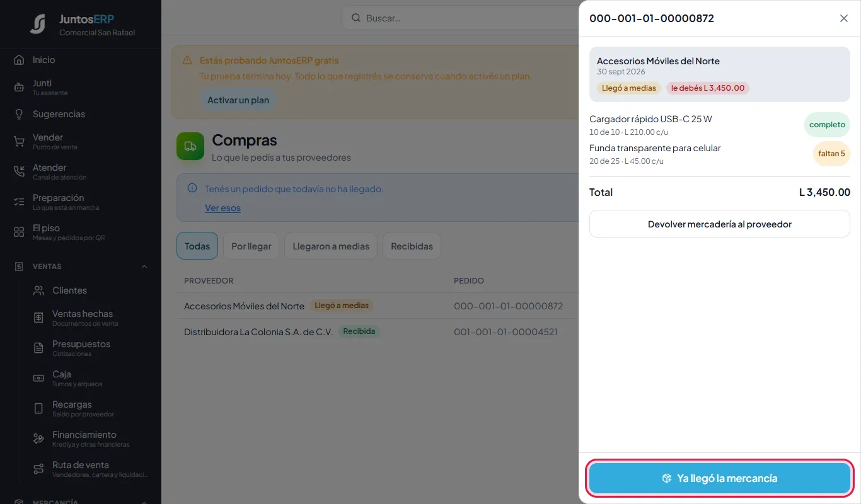Click Activar un plan button
Viewport: 861px width, 504px height.
click(x=238, y=100)
